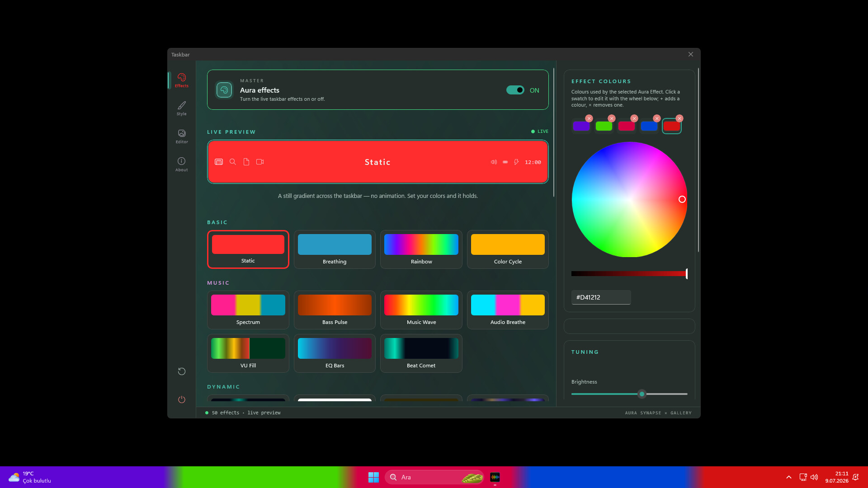The image size is (868, 488).
Task: Choose the Rainbow effect card
Action: click(x=421, y=249)
